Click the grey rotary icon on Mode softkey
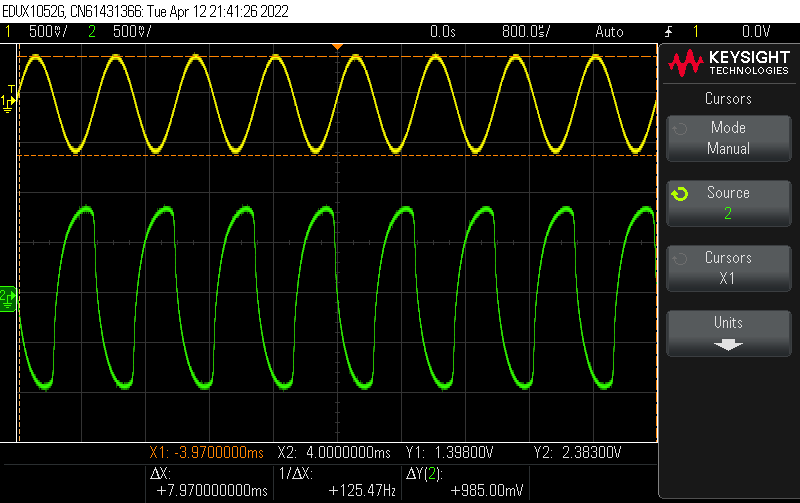This screenshot has width=800, height=503. click(679, 129)
